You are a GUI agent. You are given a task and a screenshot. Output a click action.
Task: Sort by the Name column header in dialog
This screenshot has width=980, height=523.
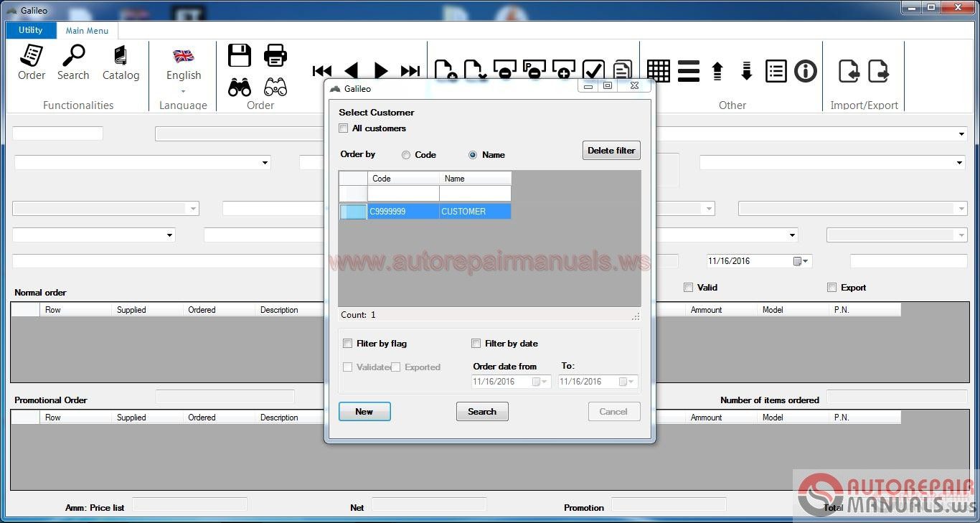tap(475, 179)
